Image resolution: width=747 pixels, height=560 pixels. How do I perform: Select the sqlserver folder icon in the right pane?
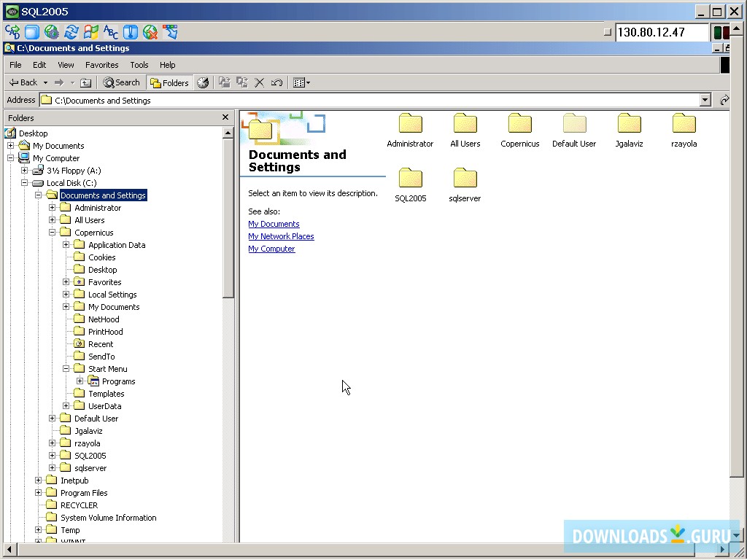pos(465,178)
